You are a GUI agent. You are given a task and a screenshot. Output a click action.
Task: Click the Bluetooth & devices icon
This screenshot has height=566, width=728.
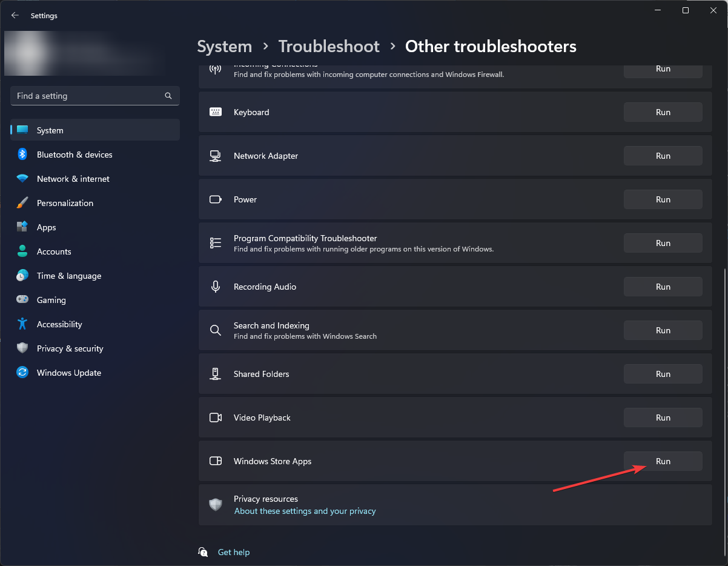pyautogui.click(x=22, y=155)
